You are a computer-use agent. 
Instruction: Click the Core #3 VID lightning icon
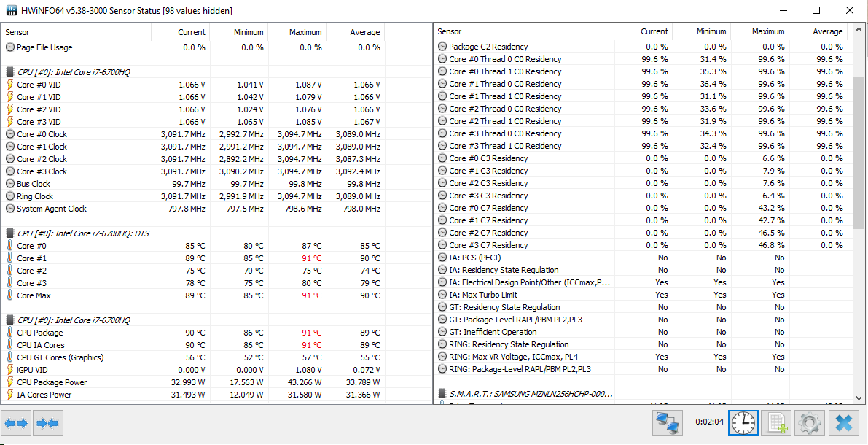pos(10,121)
